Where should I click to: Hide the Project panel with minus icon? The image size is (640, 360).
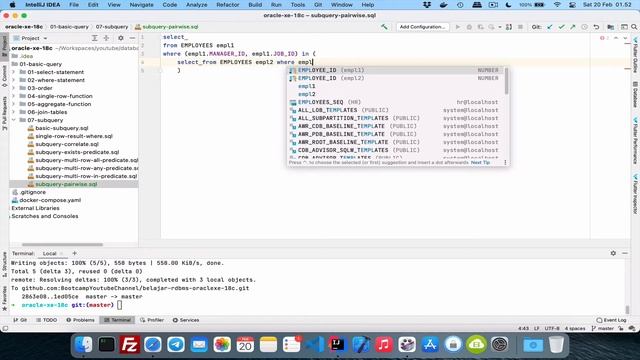coord(132,38)
